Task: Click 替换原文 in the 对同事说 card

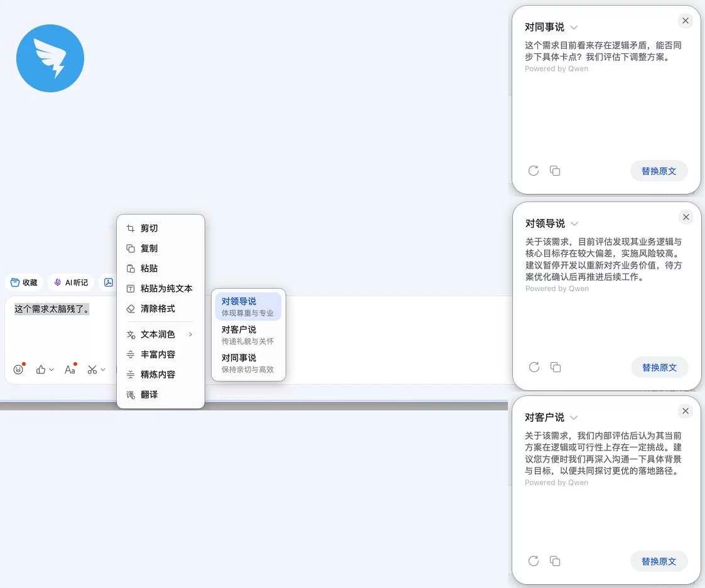Action: pyautogui.click(x=659, y=171)
